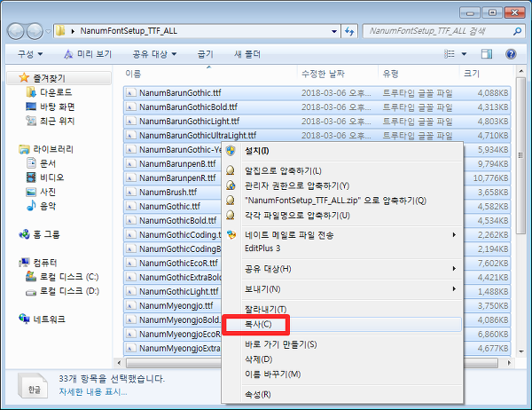Screen dimensions: 532x410
Task: Click the Back navigation arrow button
Action: coord(16,32)
